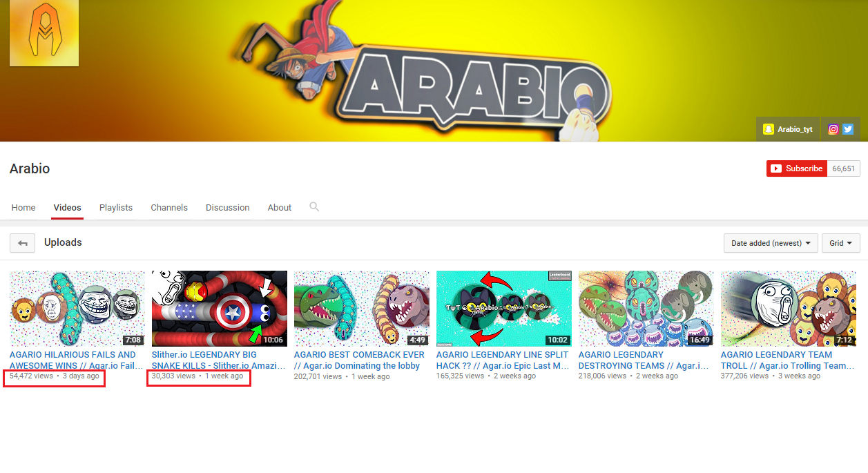This screenshot has height=473, width=868.
Task: Click the 10:02 duration badge
Action: click(557, 340)
